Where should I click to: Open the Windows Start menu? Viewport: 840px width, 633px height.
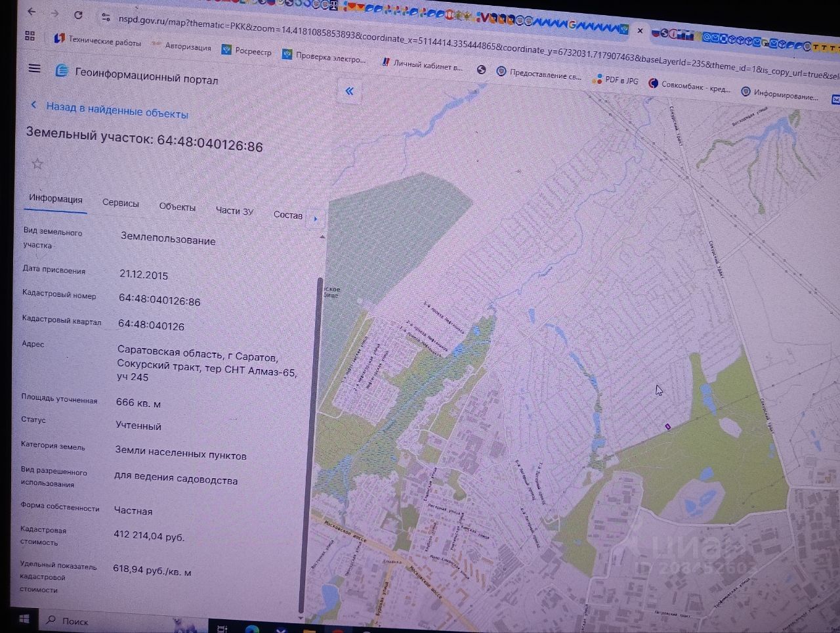24,619
